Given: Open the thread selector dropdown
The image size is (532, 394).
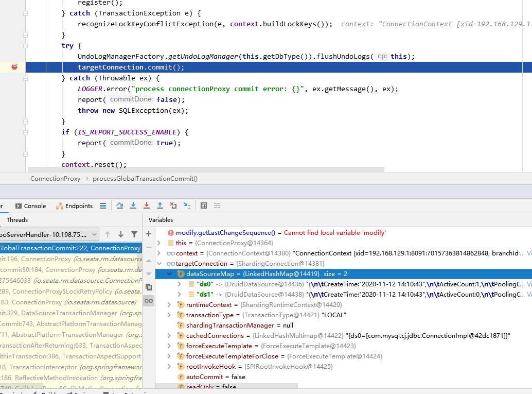Looking at the screenshot, I should (49, 234).
